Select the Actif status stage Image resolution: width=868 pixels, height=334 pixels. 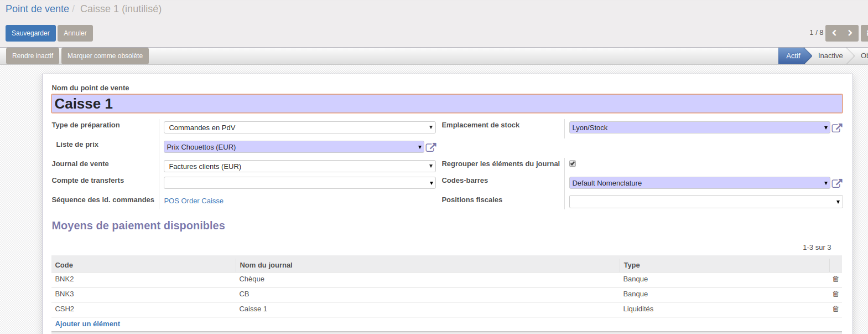click(793, 56)
